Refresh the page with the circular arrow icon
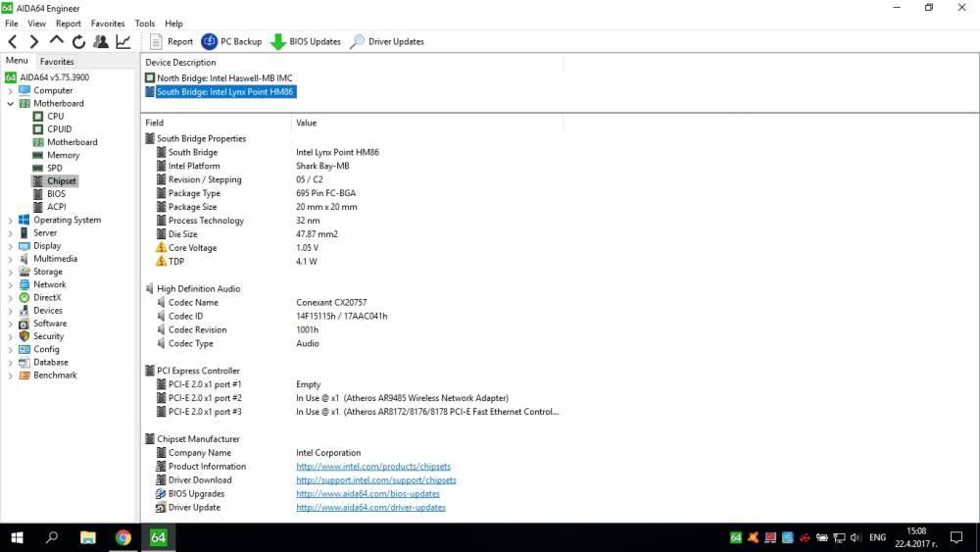This screenshot has height=552, width=980. (78, 42)
